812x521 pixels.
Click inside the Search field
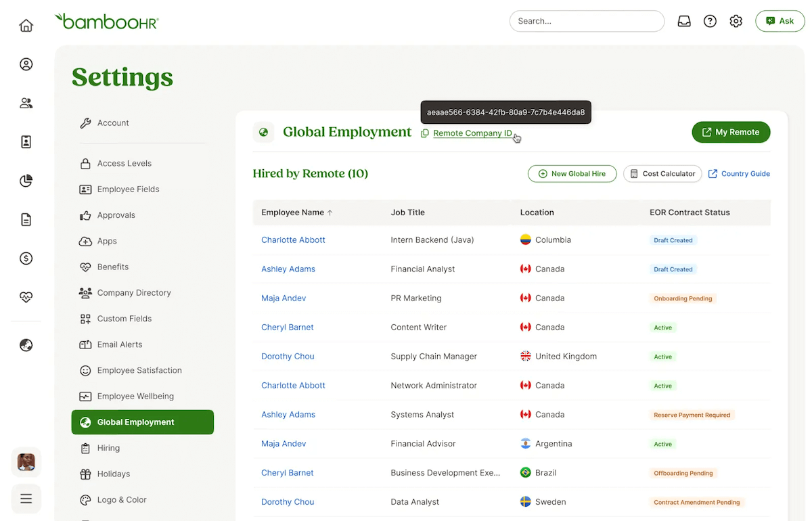[586, 21]
